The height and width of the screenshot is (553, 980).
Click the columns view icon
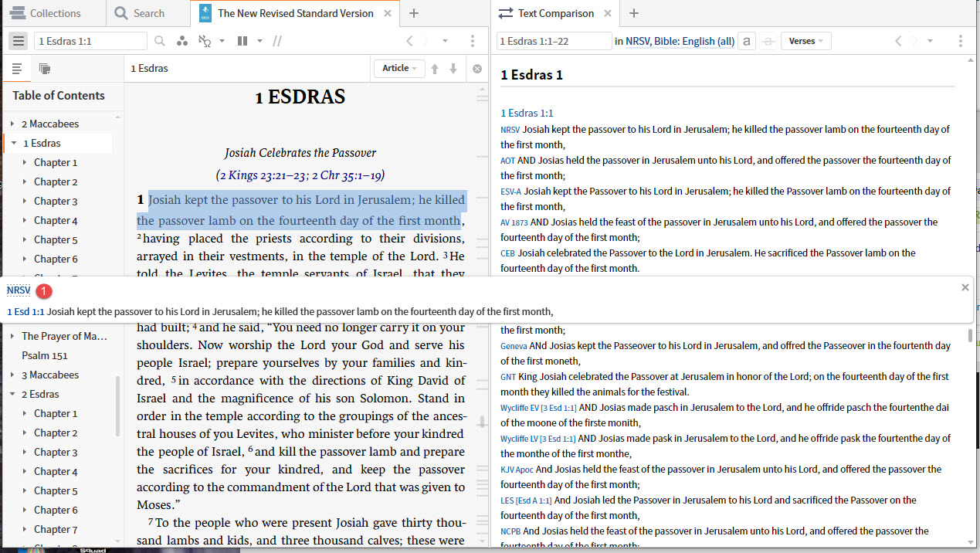click(x=242, y=41)
